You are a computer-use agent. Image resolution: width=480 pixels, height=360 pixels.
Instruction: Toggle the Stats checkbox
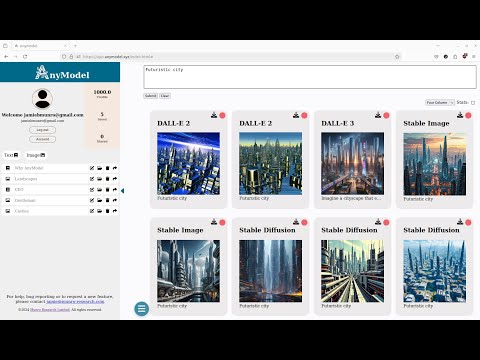pos(473,103)
